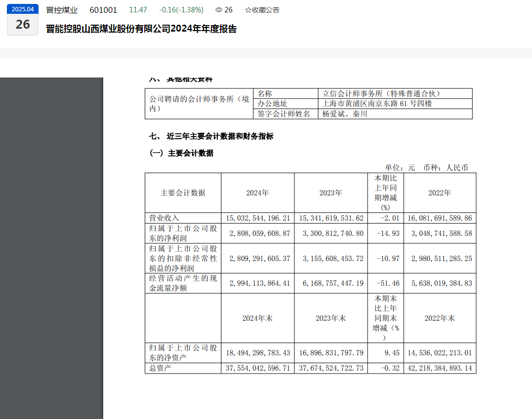Click the 2022 revenue value 16,081,691,589.86
532x419 pixels.
tap(439, 218)
